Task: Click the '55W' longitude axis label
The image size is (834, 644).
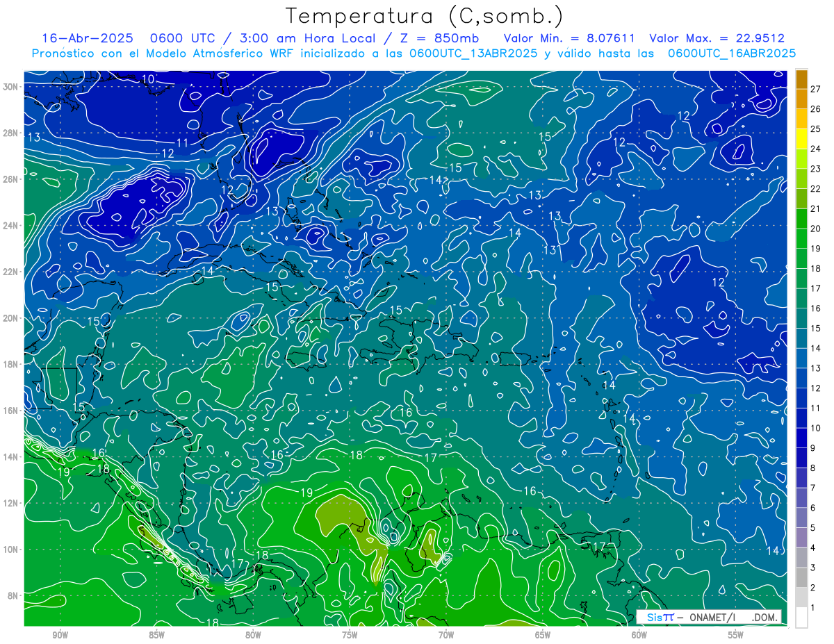Action: tap(736, 635)
